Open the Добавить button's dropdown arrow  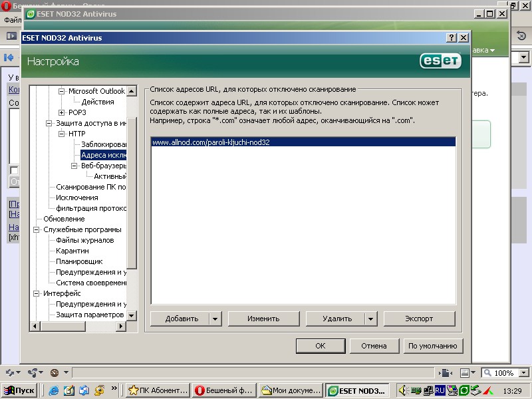click(215, 319)
